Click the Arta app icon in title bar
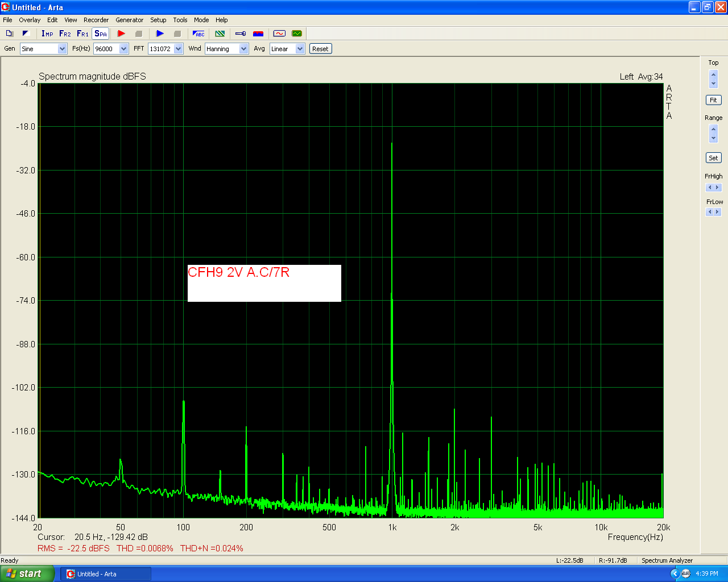This screenshot has height=582, width=728. tap(6, 7)
